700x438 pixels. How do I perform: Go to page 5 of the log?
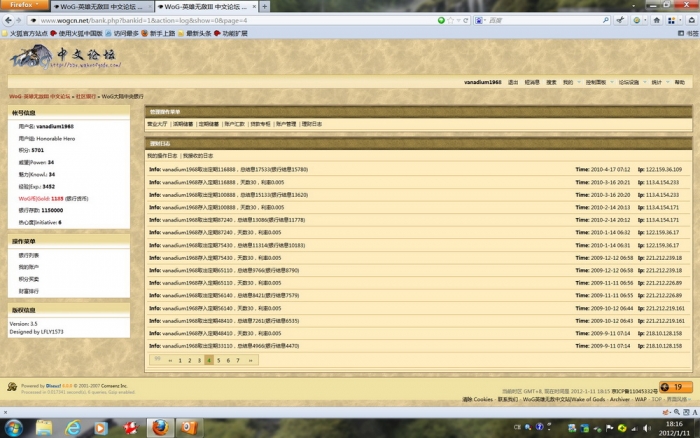[218, 359]
